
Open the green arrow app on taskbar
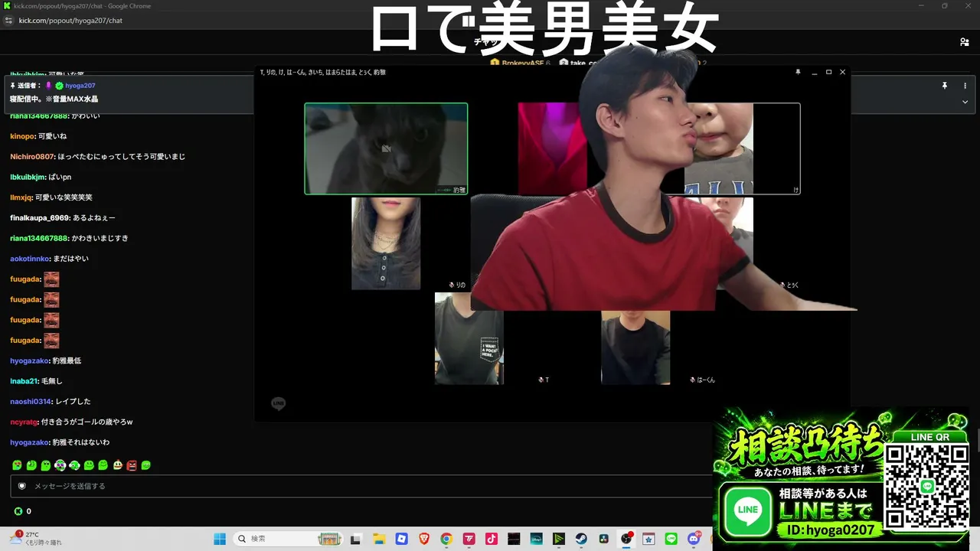click(559, 539)
